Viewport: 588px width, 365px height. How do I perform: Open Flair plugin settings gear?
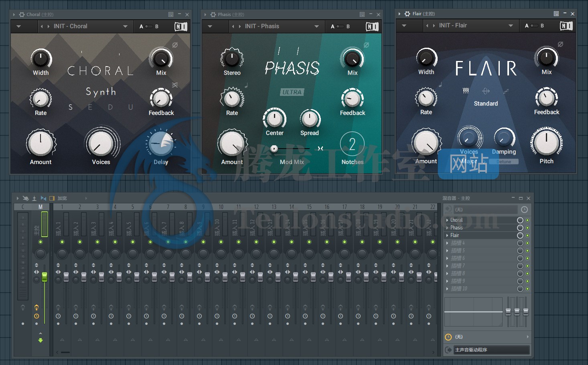408,14
